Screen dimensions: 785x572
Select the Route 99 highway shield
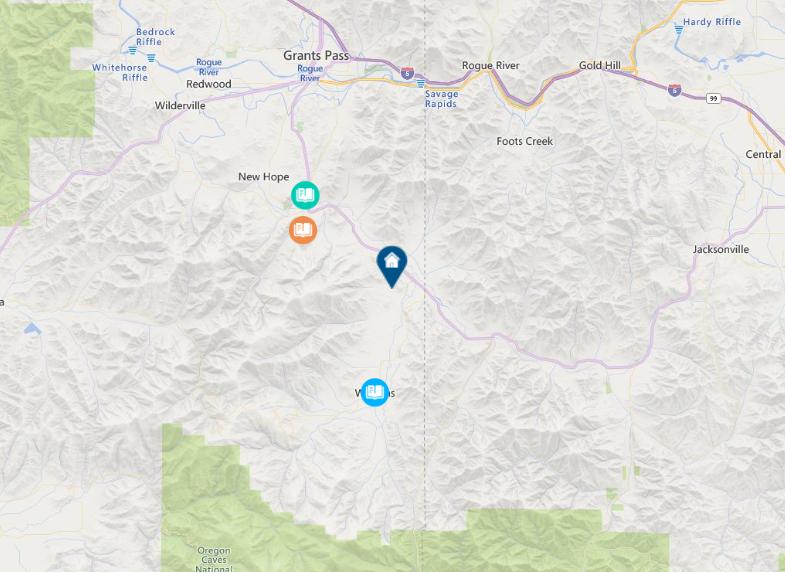pos(713,98)
